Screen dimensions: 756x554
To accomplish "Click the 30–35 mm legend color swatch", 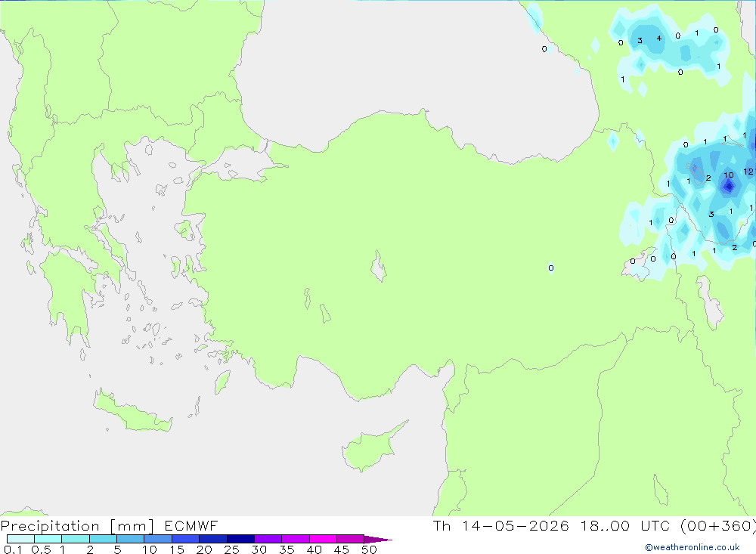I will pyautogui.click(x=268, y=539).
